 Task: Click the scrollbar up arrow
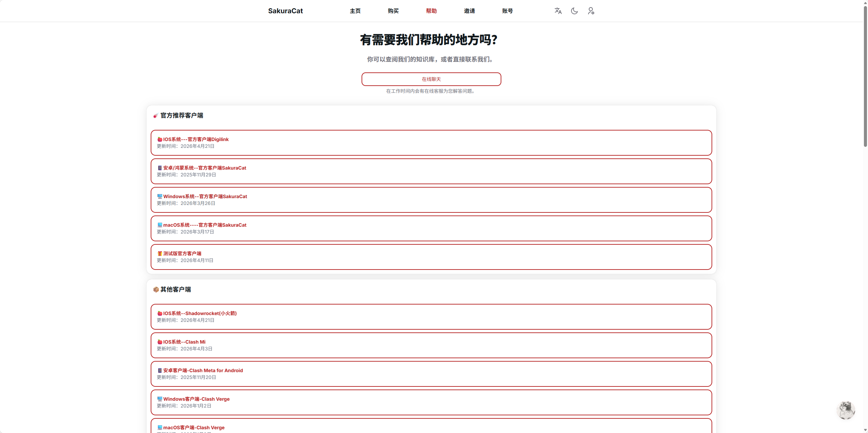click(x=865, y=3)
